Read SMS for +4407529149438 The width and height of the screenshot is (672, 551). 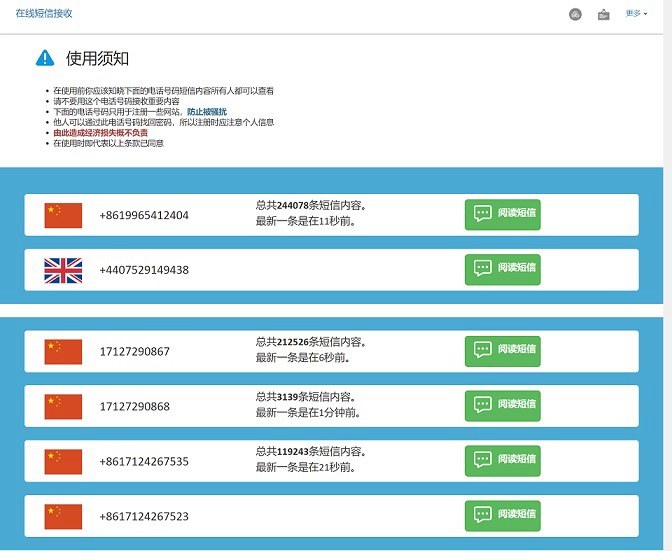503,270
